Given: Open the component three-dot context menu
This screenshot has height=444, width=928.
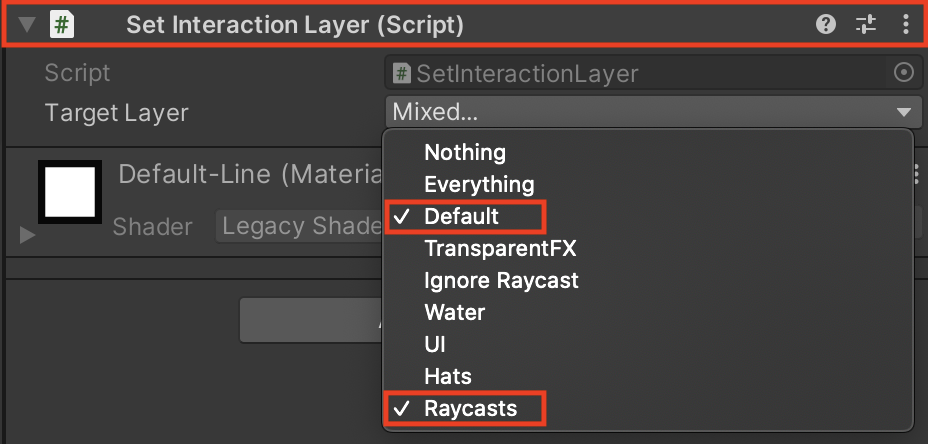Looking at the screenshot, I should [906, 25].
